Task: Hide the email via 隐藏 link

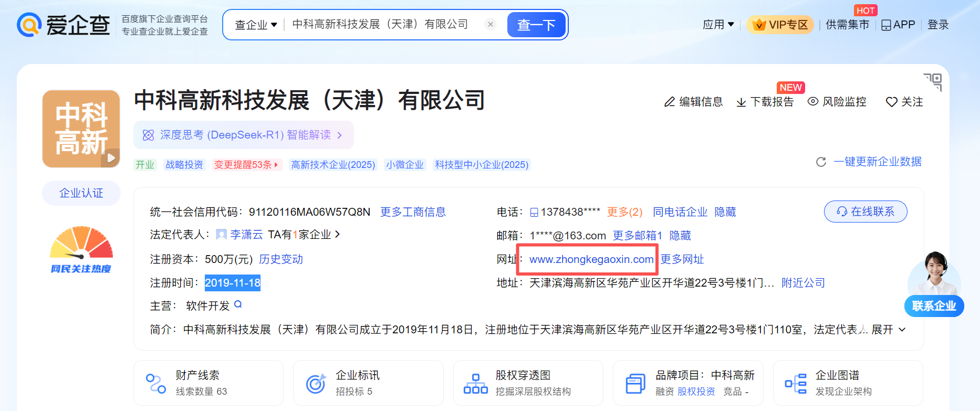Action: point(680,236)
